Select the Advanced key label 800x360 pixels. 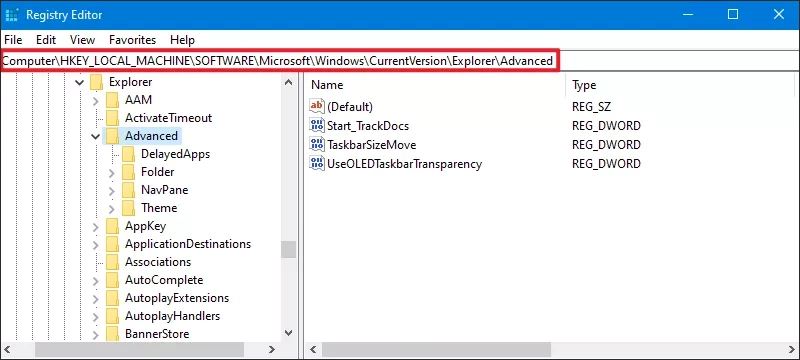pos(151,136)
